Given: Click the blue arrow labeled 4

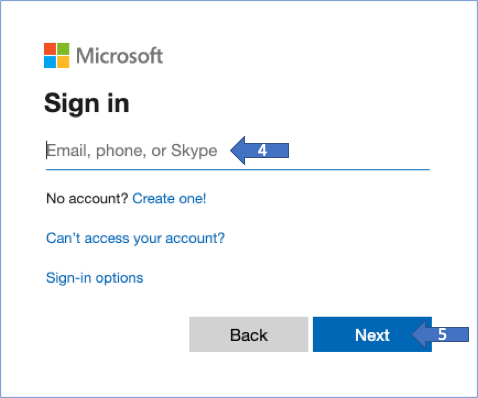Looking at the screenshot, I should coord(259,150).
